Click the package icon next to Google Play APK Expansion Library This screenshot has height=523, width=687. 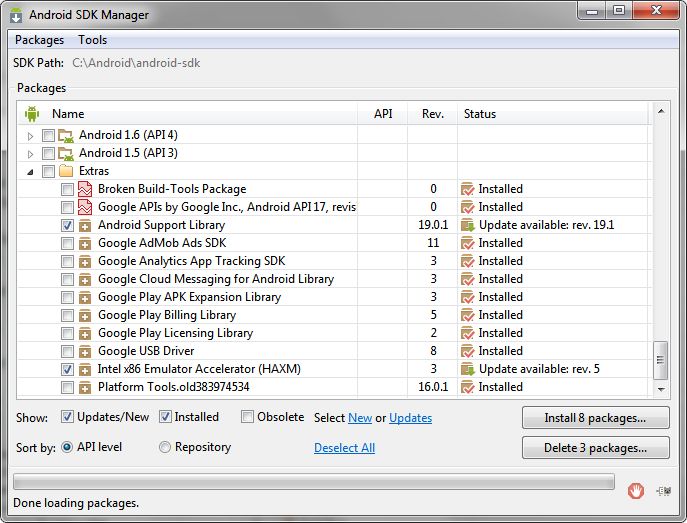pos(85,297)
